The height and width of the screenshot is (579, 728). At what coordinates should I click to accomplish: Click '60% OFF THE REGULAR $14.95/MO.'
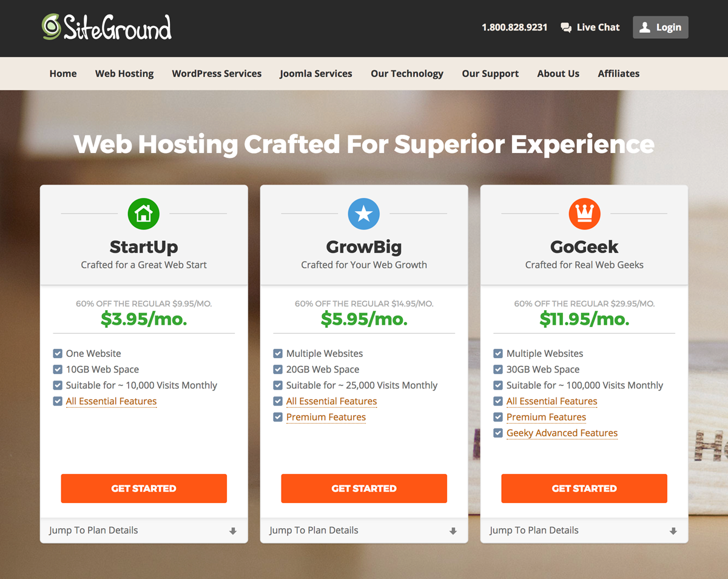pyautogui.click(x=364, y=303)
